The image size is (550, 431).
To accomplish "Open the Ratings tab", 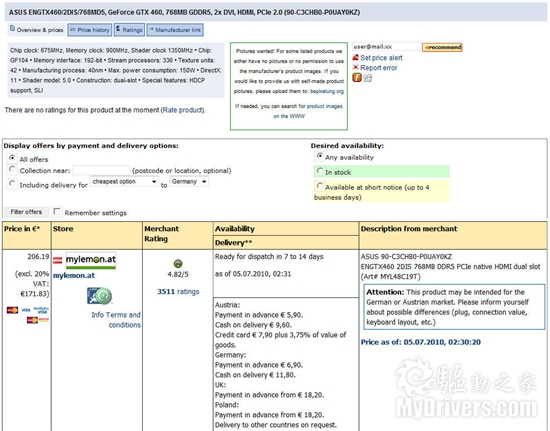I will 129,30.
